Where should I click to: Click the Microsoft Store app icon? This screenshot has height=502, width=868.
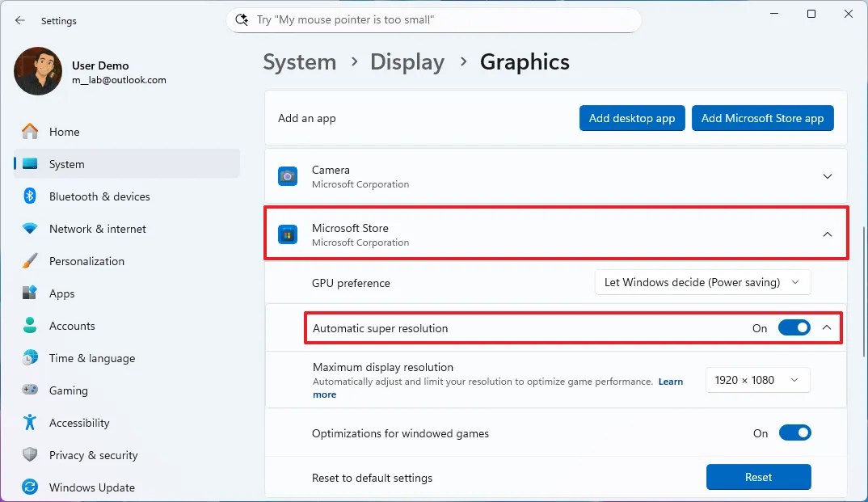coord(288,234)
